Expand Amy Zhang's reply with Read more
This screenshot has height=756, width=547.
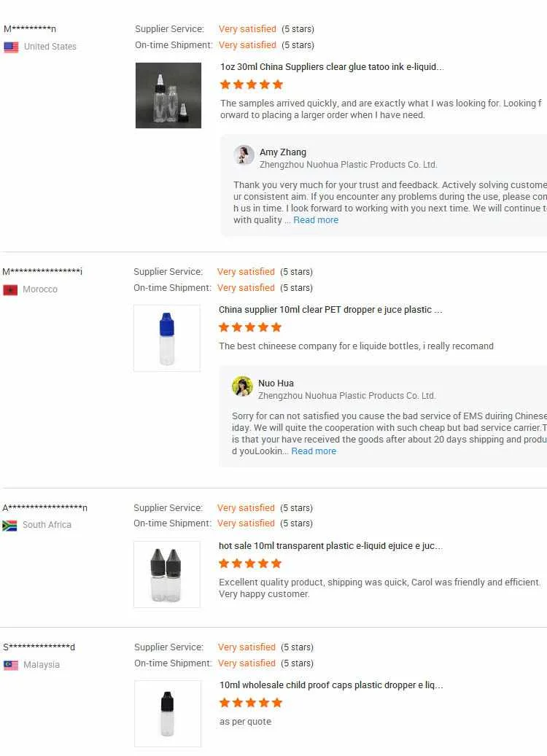tap(316, 220)
